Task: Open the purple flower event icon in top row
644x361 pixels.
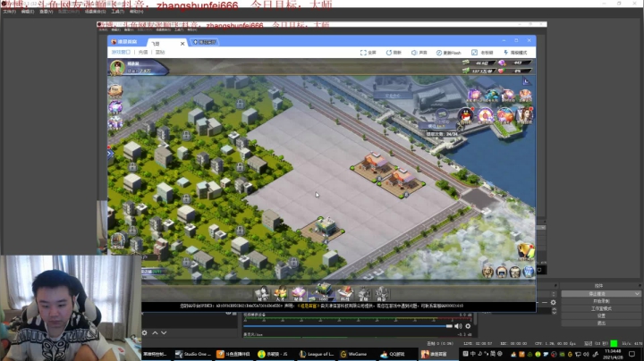Action: click(473, 96)
